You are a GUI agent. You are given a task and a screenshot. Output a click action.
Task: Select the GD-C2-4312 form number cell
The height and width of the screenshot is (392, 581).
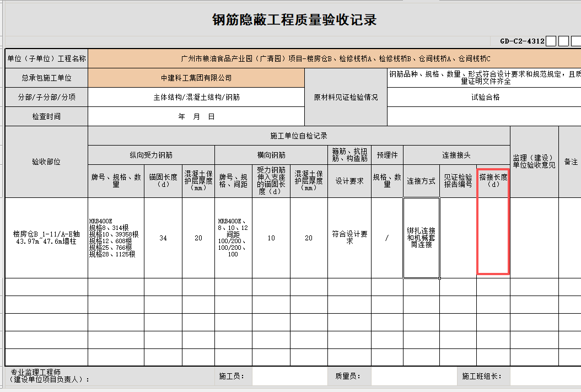(521, 41)
